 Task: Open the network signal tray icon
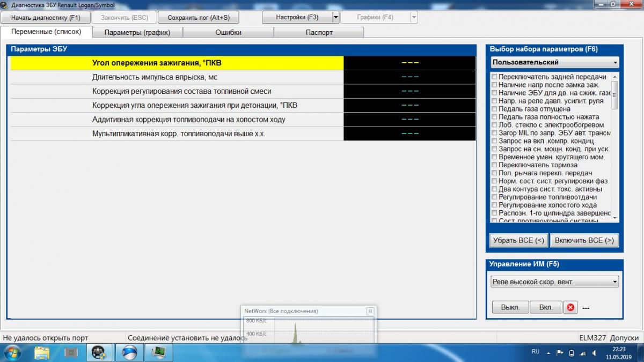coord(582,352)
